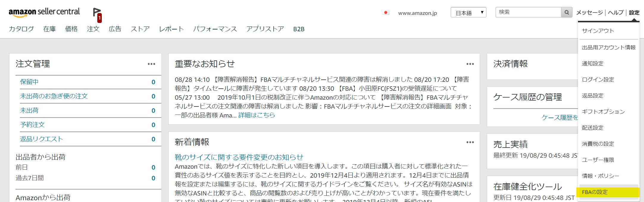Screen dimensions: 644x202
Task: Open the カタログ menu
Action: point(21,29)
